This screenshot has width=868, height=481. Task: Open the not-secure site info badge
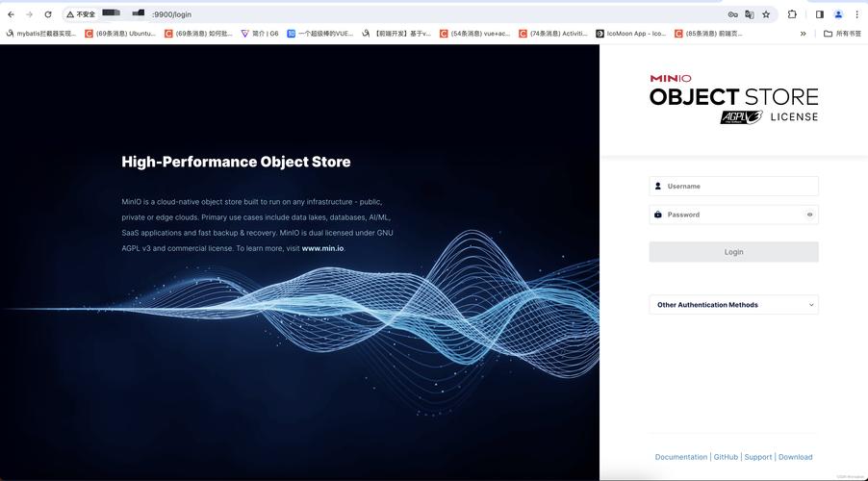click(81, 14)
